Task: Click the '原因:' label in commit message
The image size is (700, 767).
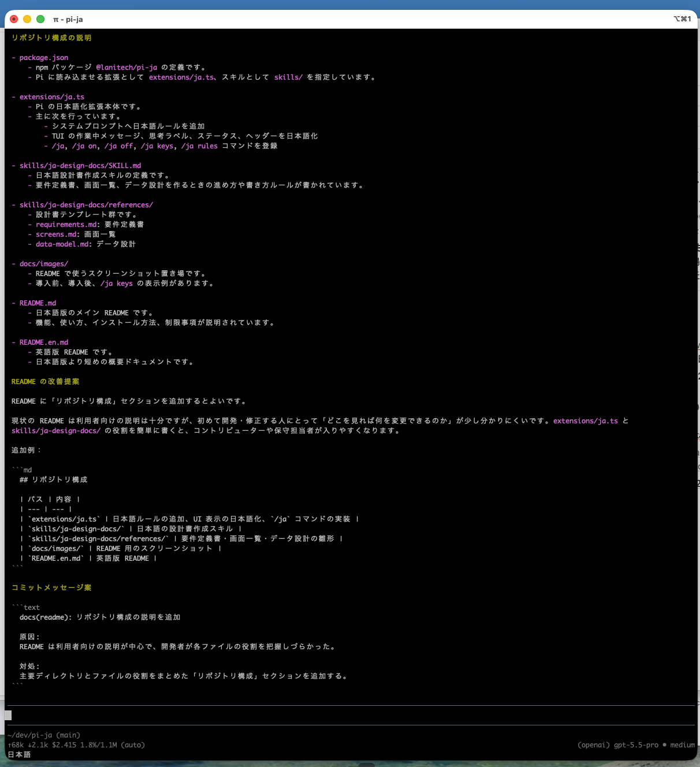Action: [x=29, y=637]
